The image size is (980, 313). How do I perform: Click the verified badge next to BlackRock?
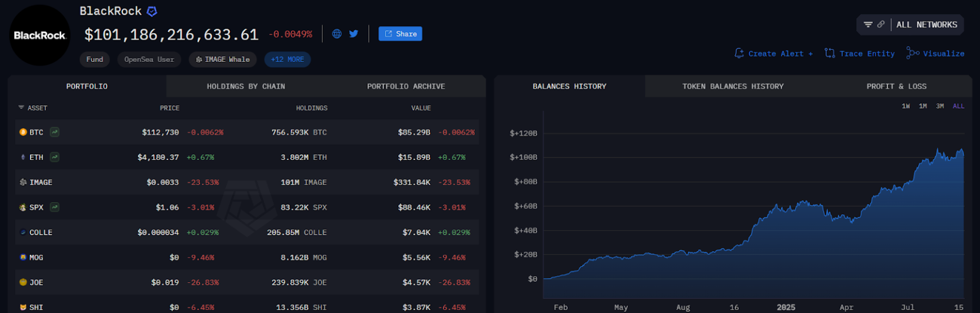click(x=152, y=11)
